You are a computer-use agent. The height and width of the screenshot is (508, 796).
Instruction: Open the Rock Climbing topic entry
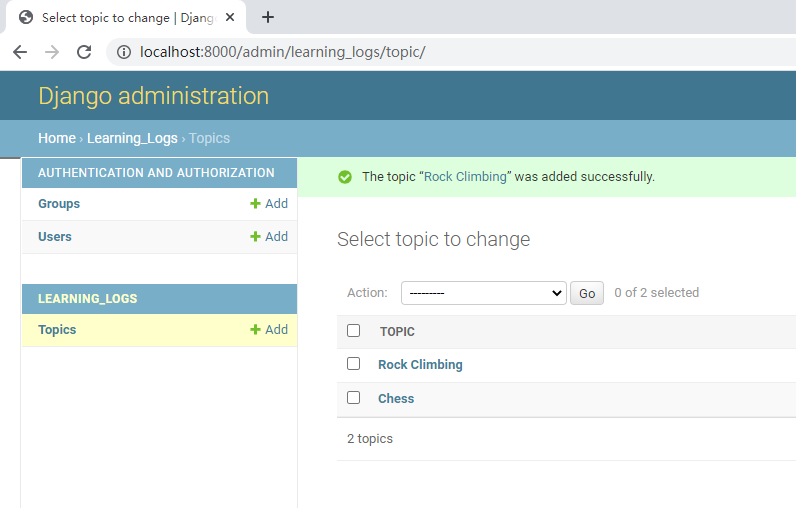coord(420,364)
